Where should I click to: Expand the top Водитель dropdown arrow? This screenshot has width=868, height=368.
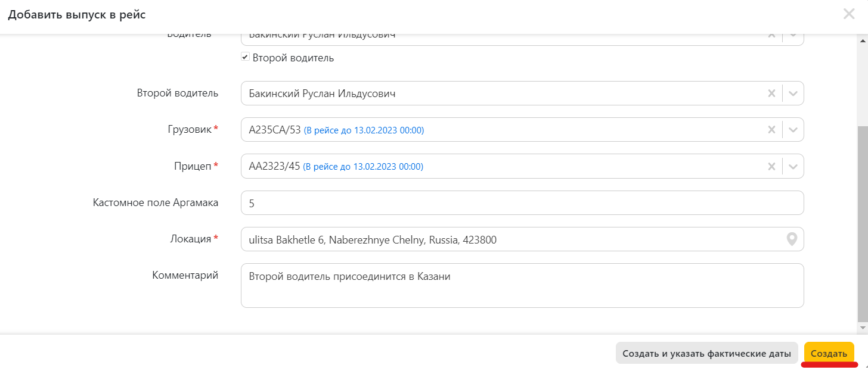[793, 37]
